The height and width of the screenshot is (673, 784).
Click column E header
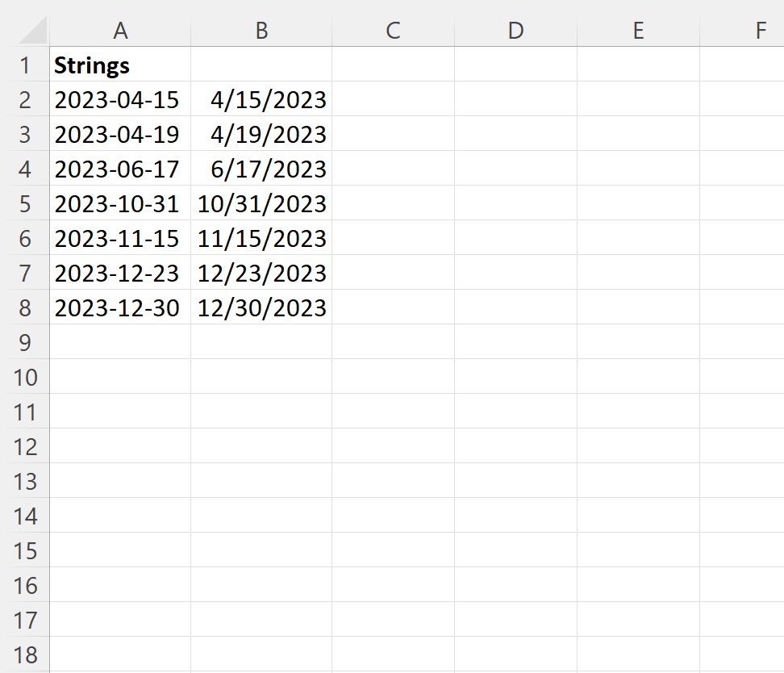click(x=638, y=31)
